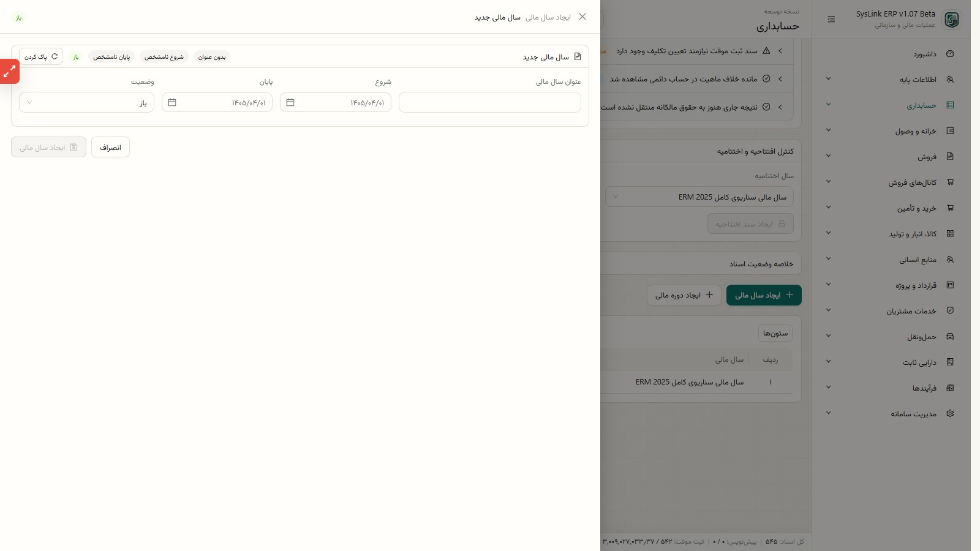
Task: Expand نتیجه جاری alert row chevron
Action: tap(780, 107)
